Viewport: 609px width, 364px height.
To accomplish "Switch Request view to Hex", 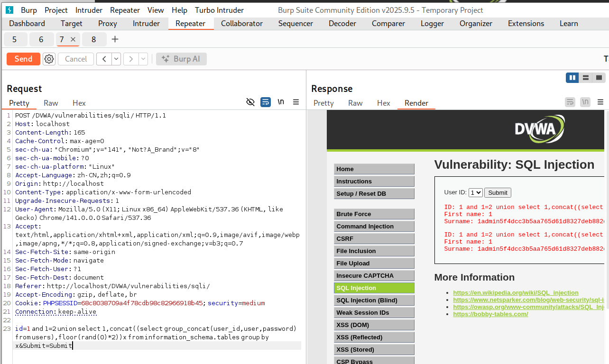I will pyautogui.click(x=79, y=103).
